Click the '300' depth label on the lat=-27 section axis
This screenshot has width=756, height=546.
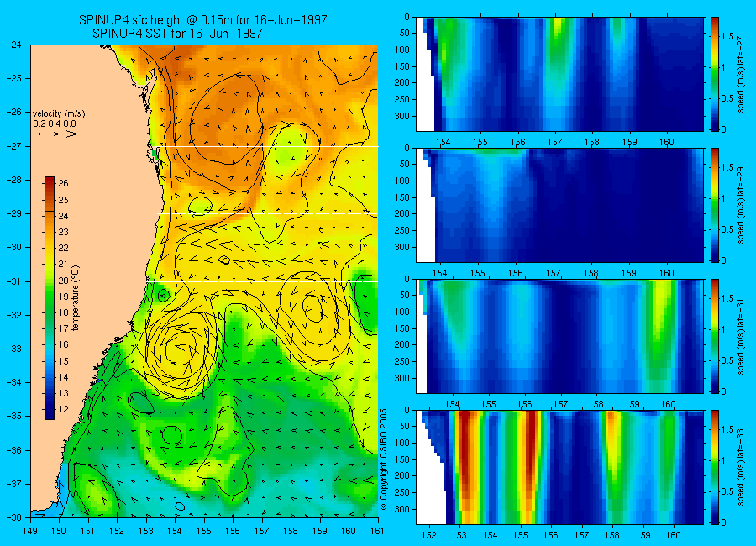point(402,116)
